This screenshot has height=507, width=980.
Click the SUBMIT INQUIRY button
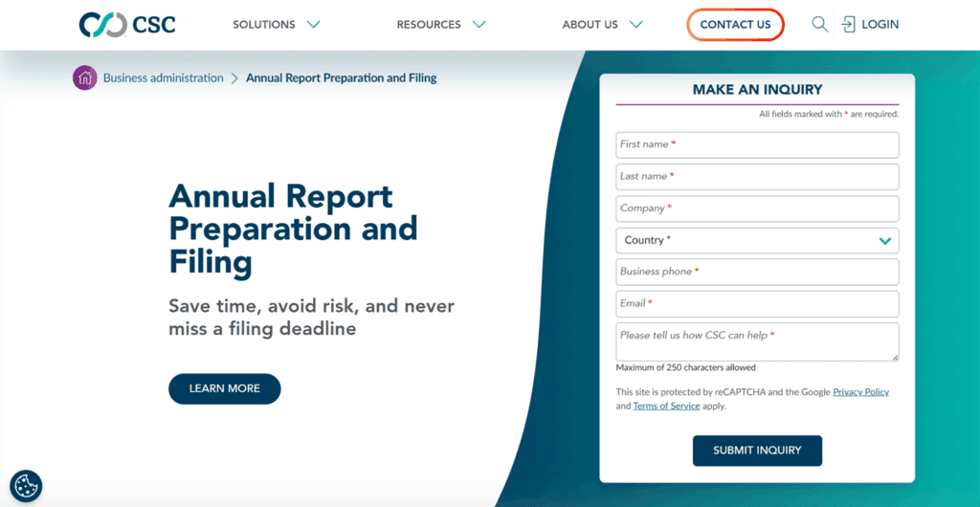pos(758,451)
